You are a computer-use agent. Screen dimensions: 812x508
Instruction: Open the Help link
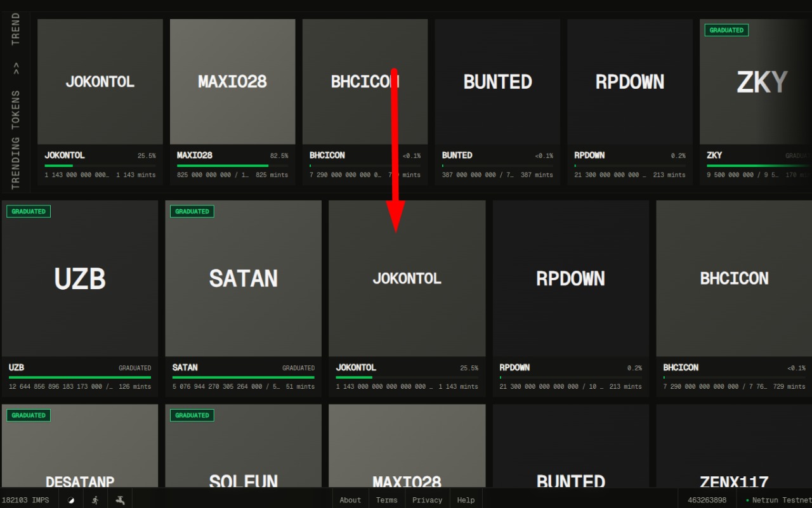click(466, 500)
